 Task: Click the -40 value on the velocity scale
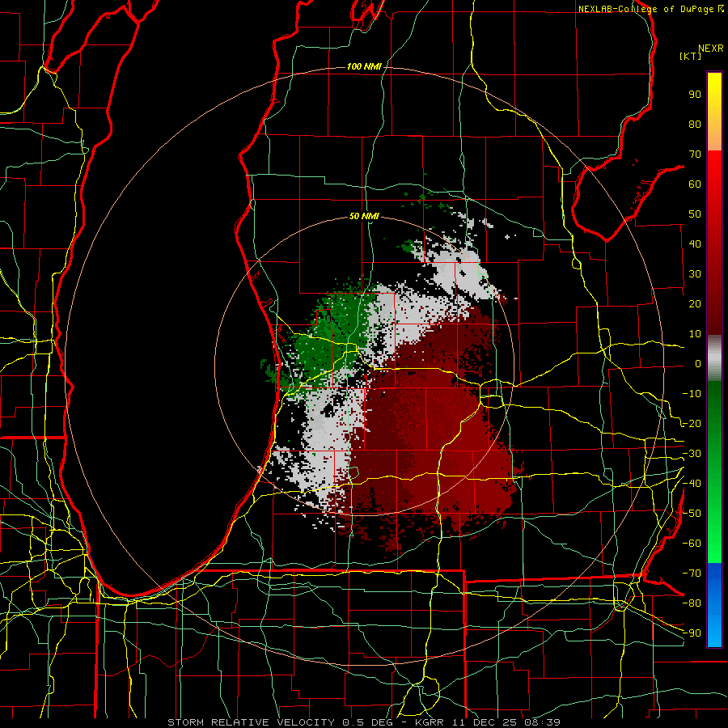pyautogui.click(x=692, y=484)
